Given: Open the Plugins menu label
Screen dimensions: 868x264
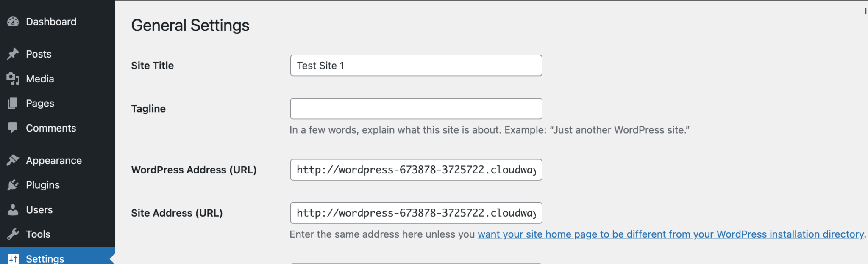Looking at the screenshot, I should click(x=43, y=185).
